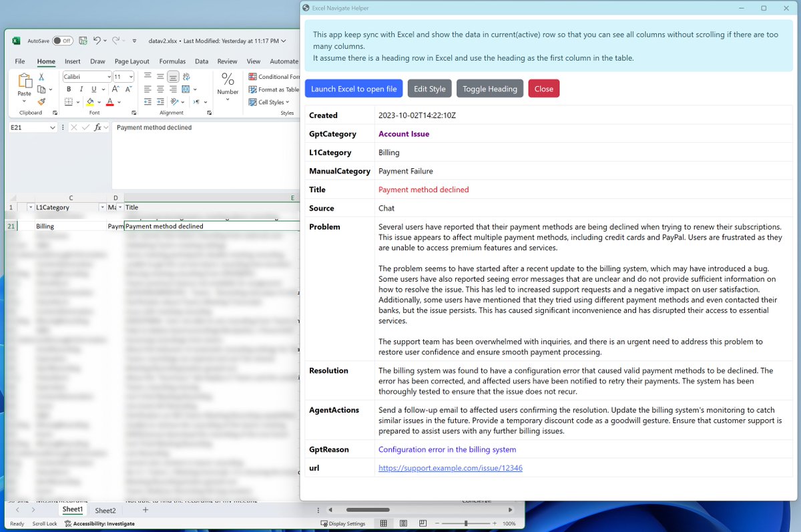Click the Orientation text-angle icon

coord(174,102)
